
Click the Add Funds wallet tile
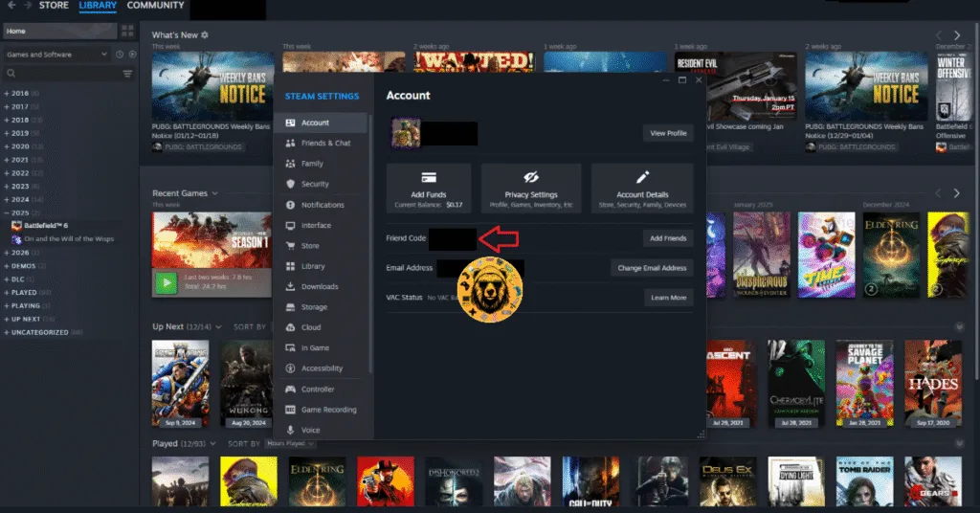(x=429, y=189)
